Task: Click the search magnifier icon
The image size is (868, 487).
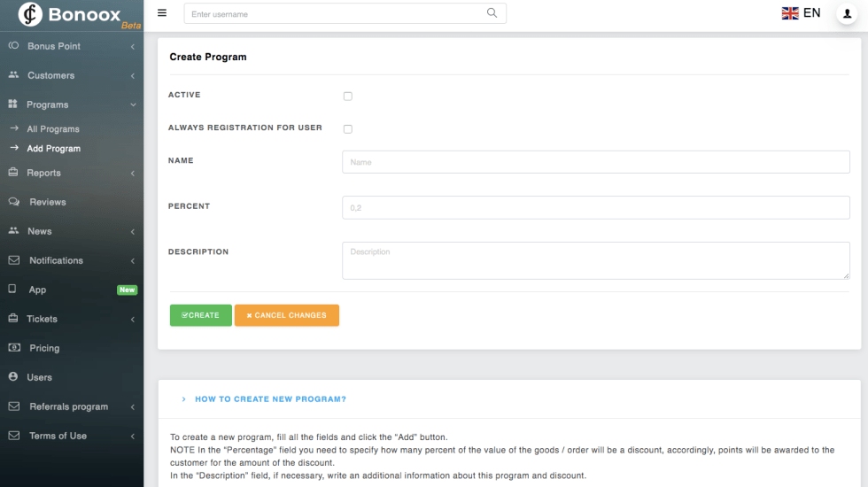Action: [x=492, y=13]
